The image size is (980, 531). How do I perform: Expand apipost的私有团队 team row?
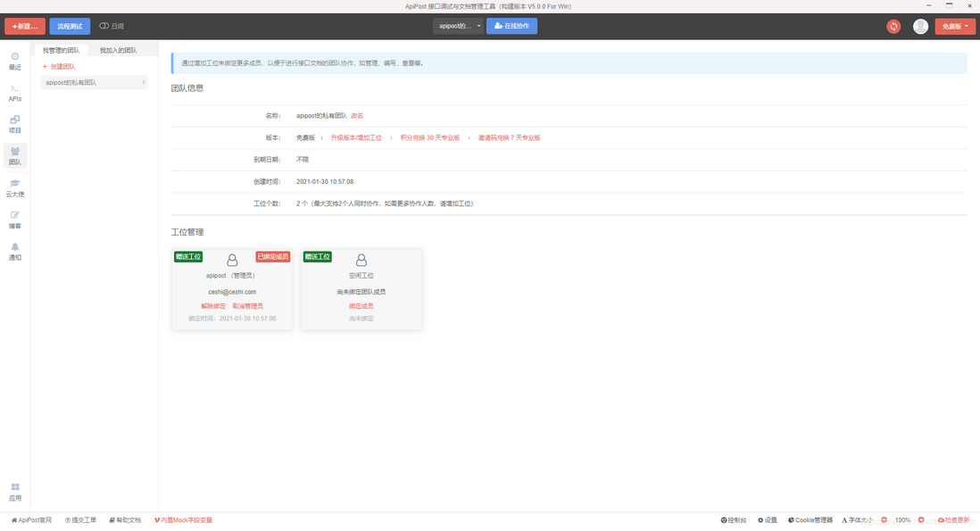[95, 82]
